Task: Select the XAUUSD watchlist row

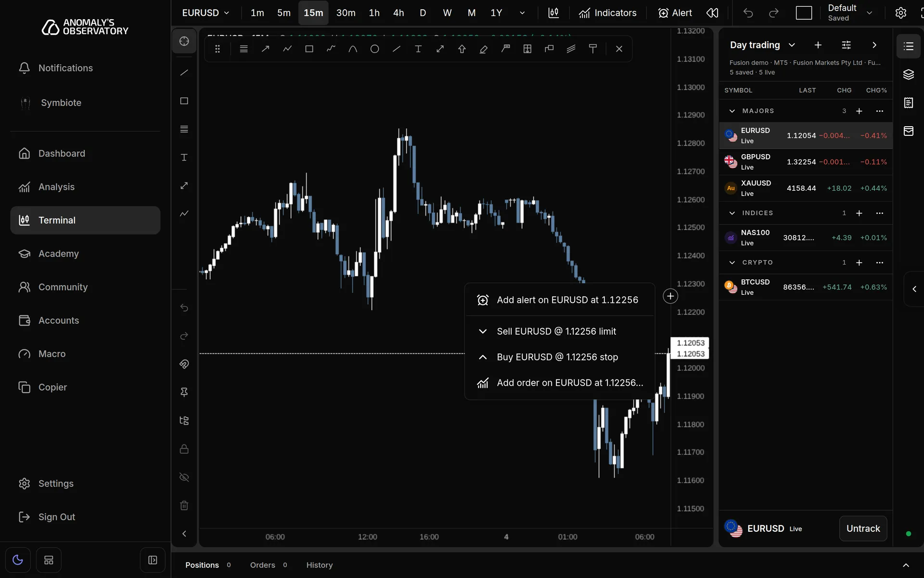Action: [x=806, y=188]
